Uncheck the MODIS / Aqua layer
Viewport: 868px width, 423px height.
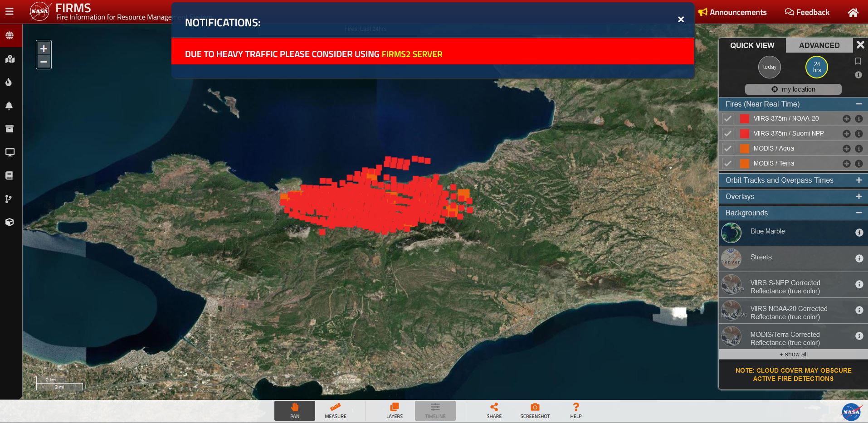coord(727,149)
